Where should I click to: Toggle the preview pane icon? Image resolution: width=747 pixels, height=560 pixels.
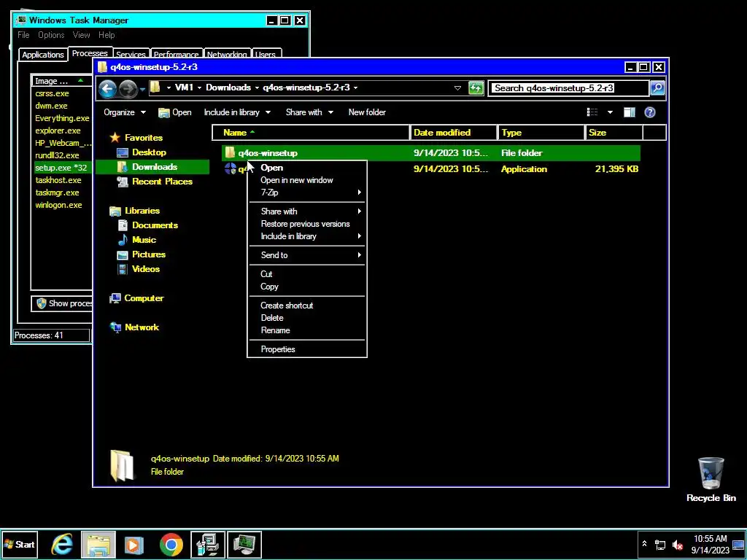630,112
